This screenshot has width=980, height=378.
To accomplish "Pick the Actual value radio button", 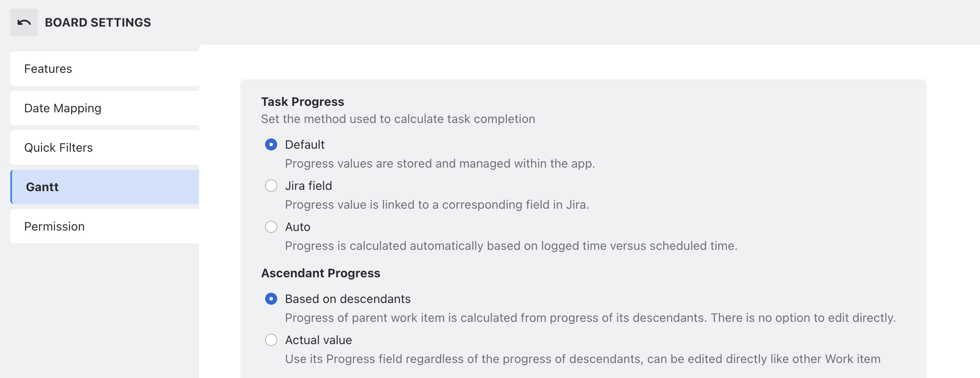I will 271,340.
